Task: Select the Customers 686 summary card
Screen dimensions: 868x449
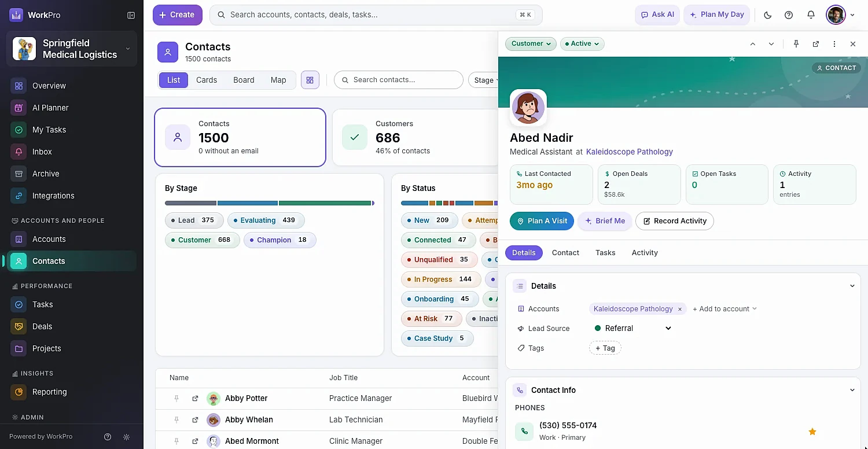Action: [415, 138]
